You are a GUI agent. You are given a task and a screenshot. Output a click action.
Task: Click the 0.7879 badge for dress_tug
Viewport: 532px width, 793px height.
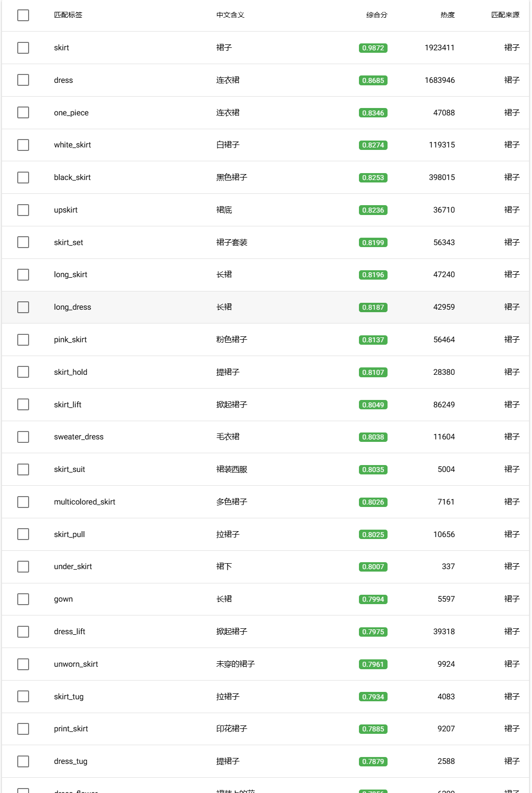pyautogui.click(x=373, y=761)
